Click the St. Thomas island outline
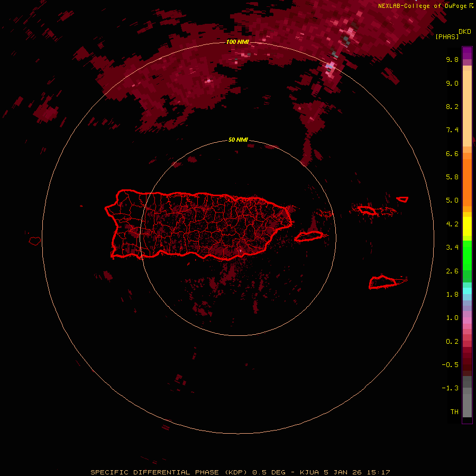This screenshot has height=476, width=476. pyautogui.click(x=367, y=210)
